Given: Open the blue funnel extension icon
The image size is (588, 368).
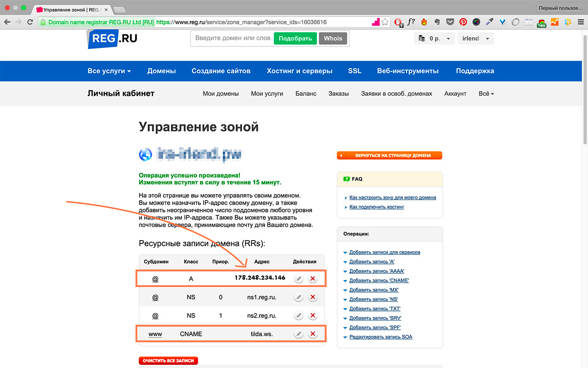Looking at the screenshot, I should [503, 22].
